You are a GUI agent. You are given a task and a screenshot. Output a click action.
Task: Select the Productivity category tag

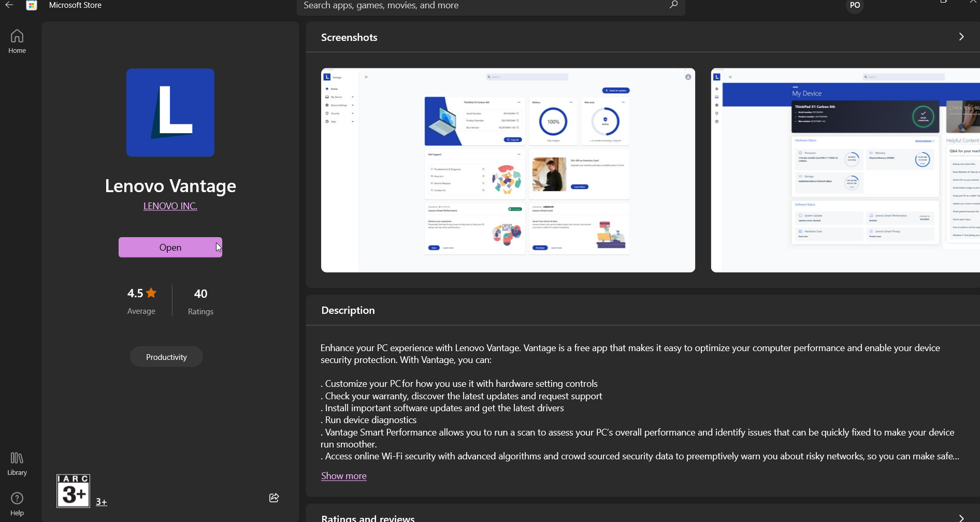166,357
